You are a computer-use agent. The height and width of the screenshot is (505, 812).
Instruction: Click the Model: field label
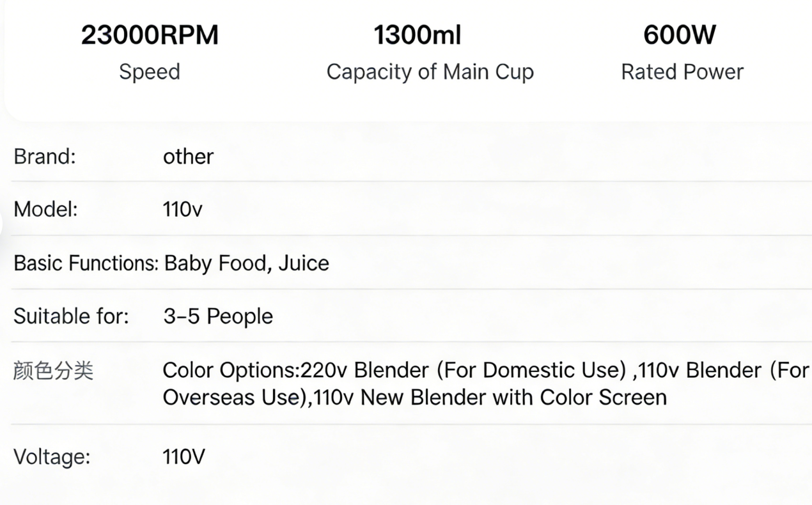pyautogui.click(x=45, y=209)
